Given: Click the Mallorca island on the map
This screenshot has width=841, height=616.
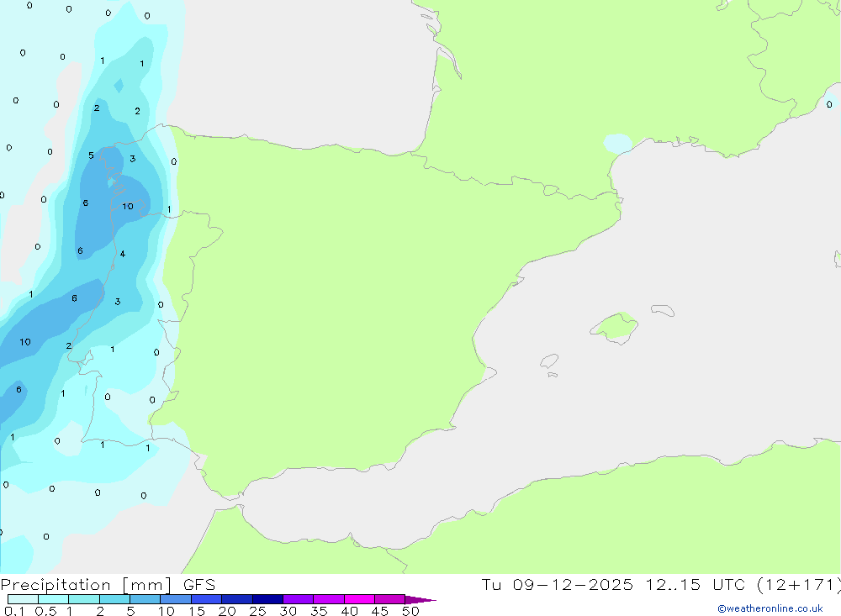Looking at the screenshot, I should click(615, 327).
